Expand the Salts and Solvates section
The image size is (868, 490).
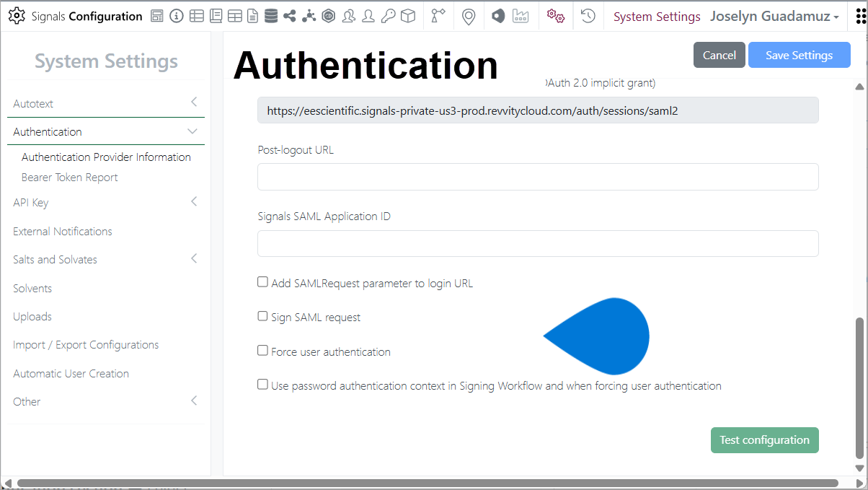(x=194, y=258)
